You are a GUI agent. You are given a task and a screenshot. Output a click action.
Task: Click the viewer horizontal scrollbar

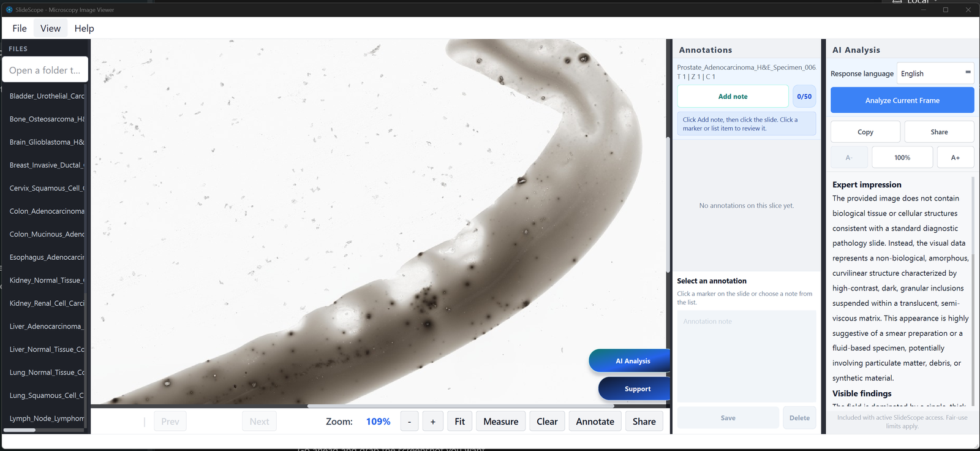pyautogui.click(x=460, y=406)
